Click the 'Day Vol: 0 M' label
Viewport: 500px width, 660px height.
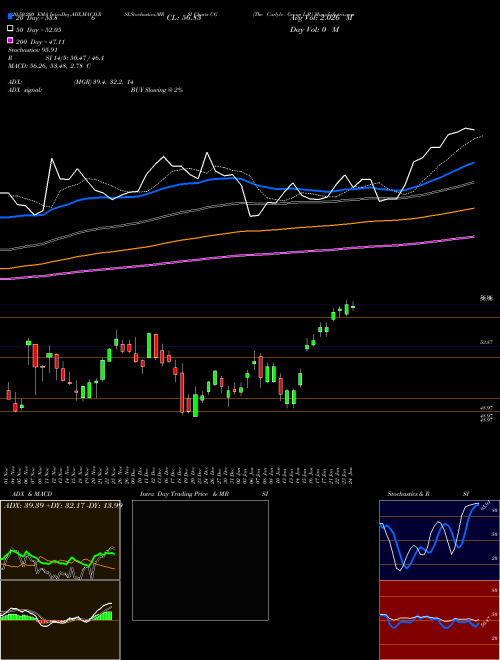tap(314, 29)
